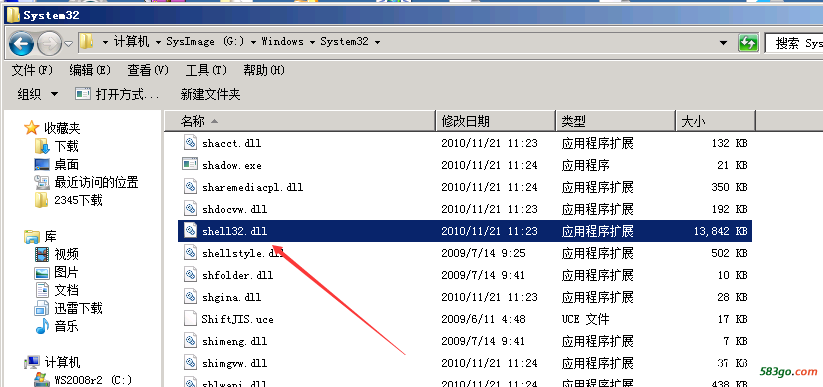Image resolution: width=823 pixels, height=387 pixels.
Task: Select 迅雷下载 library
Action: click(78, 308)
